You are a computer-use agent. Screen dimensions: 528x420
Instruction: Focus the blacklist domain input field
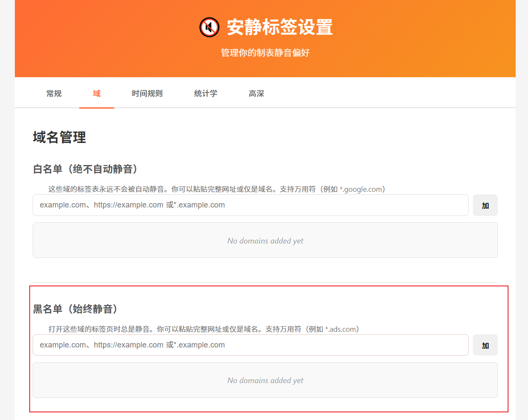[x=251, y=345]
